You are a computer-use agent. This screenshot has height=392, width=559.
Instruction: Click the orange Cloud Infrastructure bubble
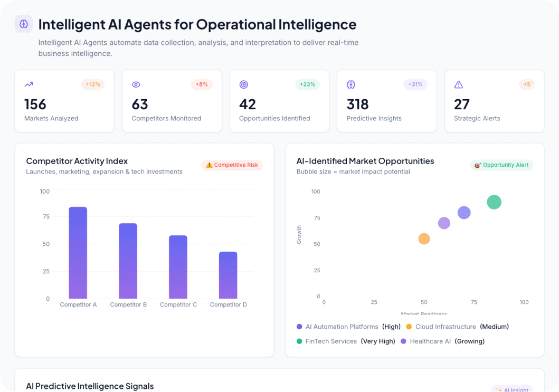pyautogui.click(x=423, y=238)
